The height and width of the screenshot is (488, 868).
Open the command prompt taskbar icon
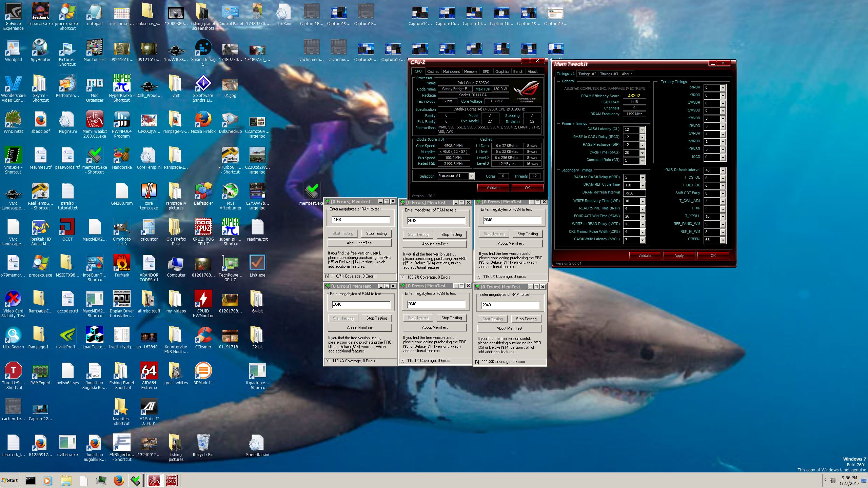point(31,481)
